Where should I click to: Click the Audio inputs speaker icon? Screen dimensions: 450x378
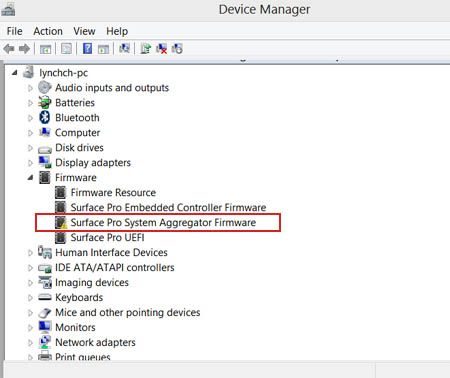coord(44,88)
